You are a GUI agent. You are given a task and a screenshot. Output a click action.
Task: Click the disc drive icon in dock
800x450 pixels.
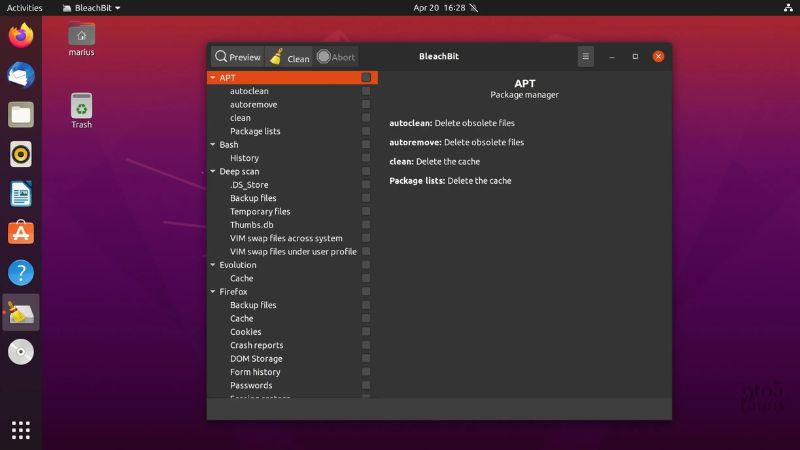(21, 352)
